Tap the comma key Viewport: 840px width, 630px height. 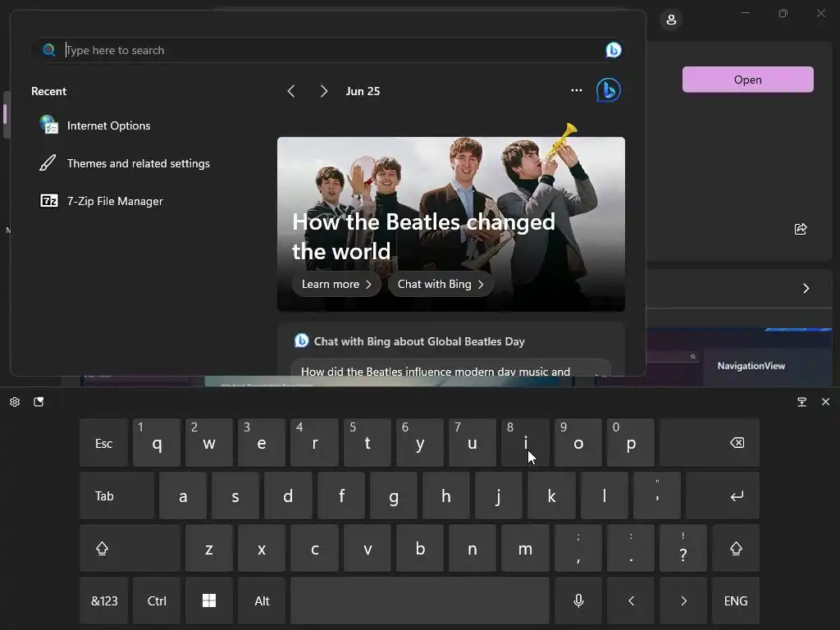click(x=578, y=548)
